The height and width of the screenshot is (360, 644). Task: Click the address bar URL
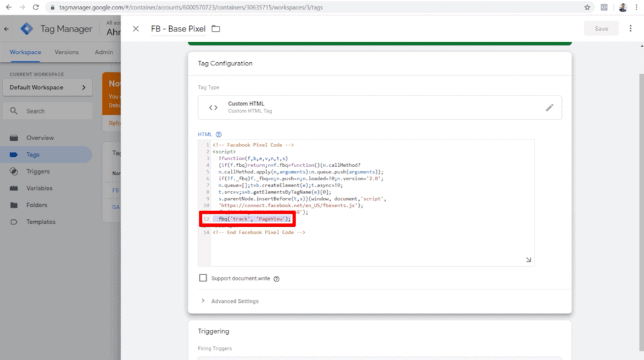tap(191, 8)
